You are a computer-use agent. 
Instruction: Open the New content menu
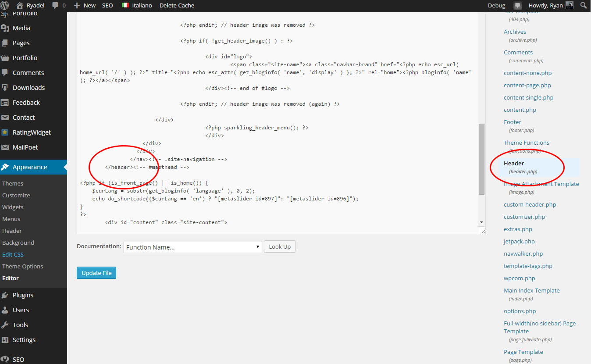click(85, 5)
